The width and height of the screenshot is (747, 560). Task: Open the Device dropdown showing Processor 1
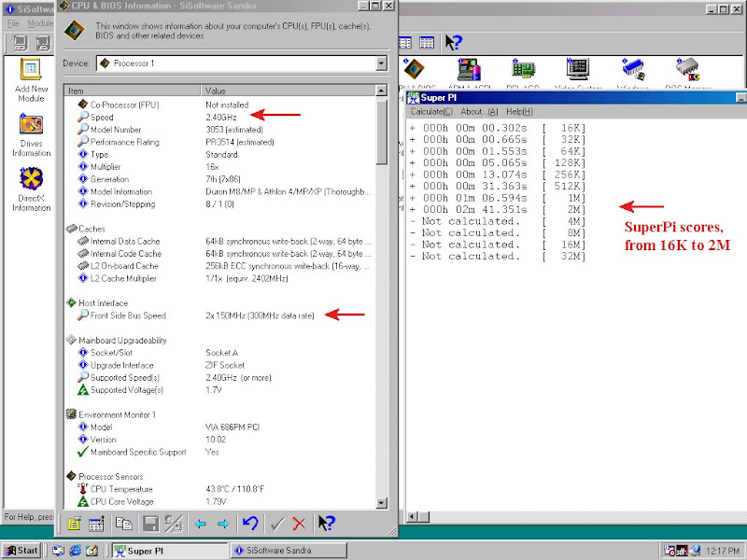[x=381, y=63]
